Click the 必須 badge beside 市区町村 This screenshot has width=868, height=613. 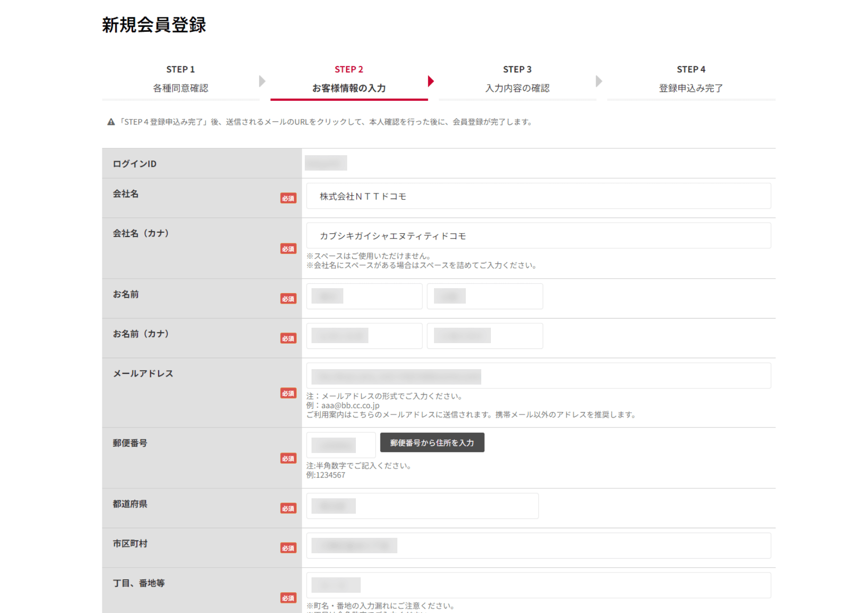tap(288, 548)
